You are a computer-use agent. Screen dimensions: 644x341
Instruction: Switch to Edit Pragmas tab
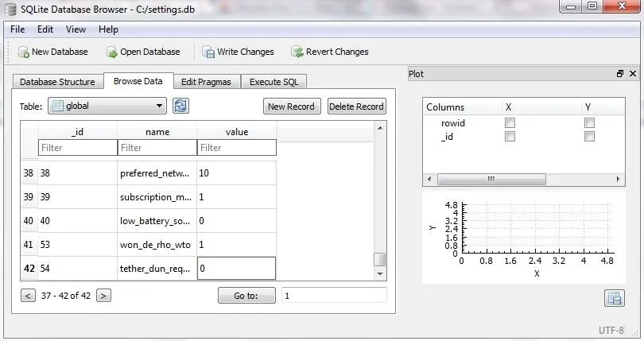(206, 82)
